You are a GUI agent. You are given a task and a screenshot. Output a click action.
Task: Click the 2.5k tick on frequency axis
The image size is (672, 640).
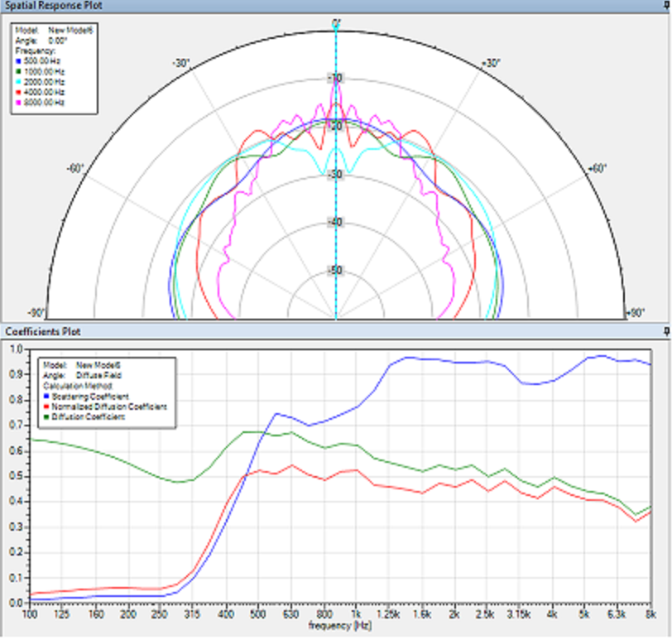(485, 614)
